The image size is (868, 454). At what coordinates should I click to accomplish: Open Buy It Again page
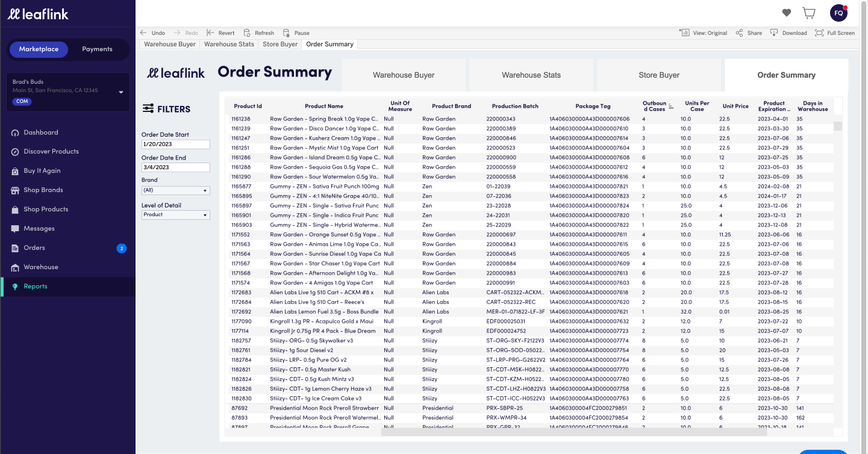tap(42, 171)
